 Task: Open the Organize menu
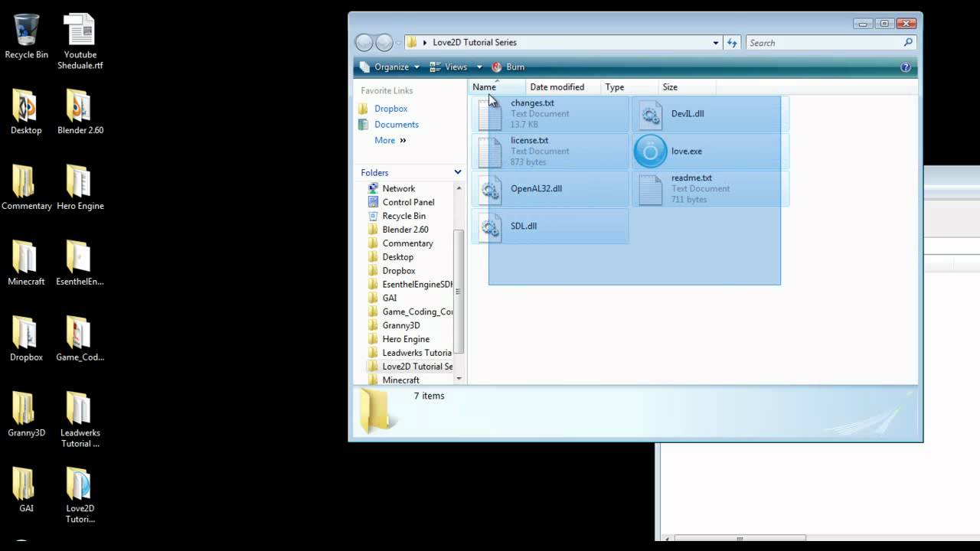point(390,67)
